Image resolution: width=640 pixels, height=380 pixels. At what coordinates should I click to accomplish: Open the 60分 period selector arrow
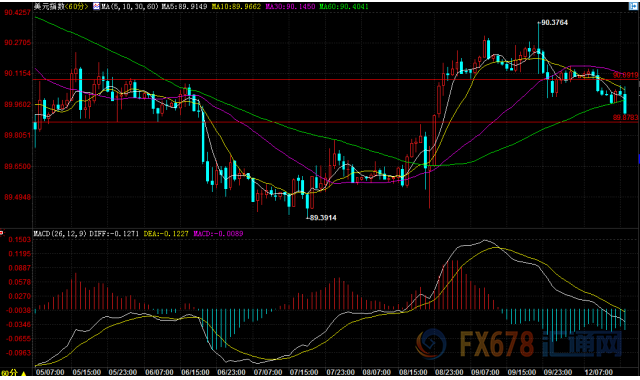click(x=24, y=373)
